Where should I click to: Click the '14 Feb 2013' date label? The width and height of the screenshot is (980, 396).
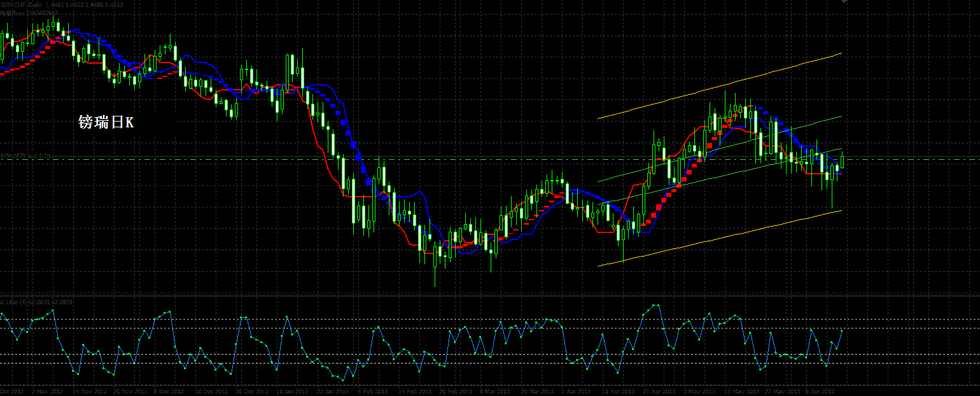[414, 392]
